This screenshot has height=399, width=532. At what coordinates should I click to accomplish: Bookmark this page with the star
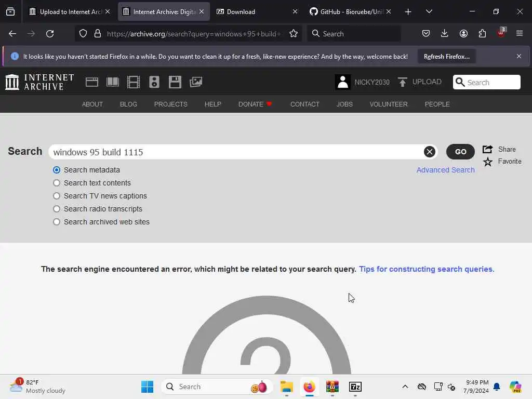[x=294, y=34]
